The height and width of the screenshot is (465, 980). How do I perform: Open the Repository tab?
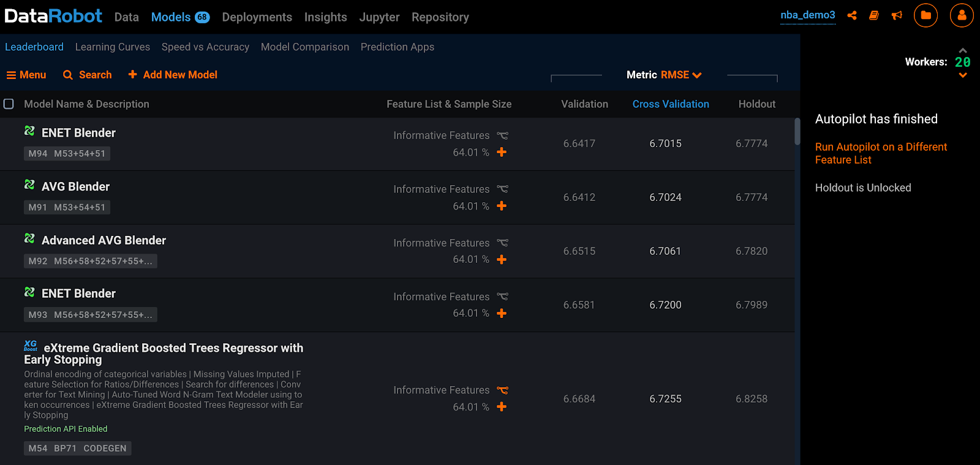(440, 17)
